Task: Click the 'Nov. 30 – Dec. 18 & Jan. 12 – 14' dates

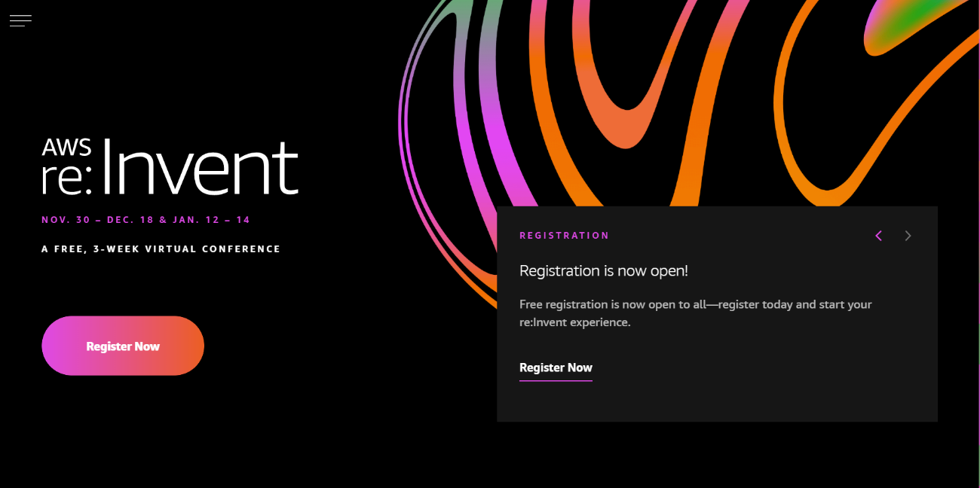Action: click(145, 220)
